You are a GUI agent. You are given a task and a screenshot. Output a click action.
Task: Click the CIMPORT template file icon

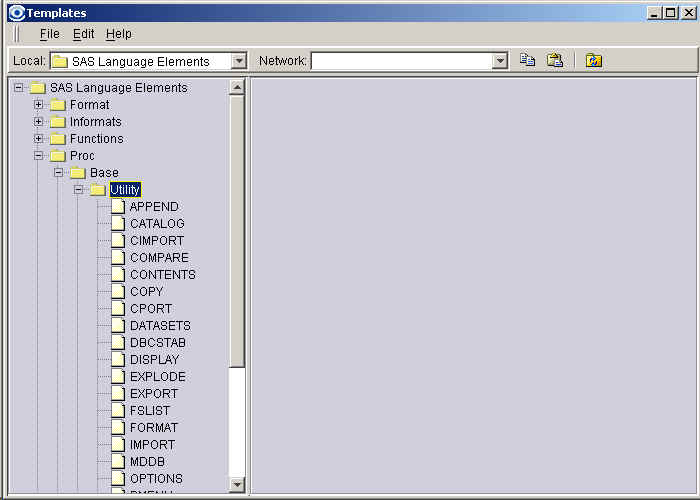[x=118, y=240]
